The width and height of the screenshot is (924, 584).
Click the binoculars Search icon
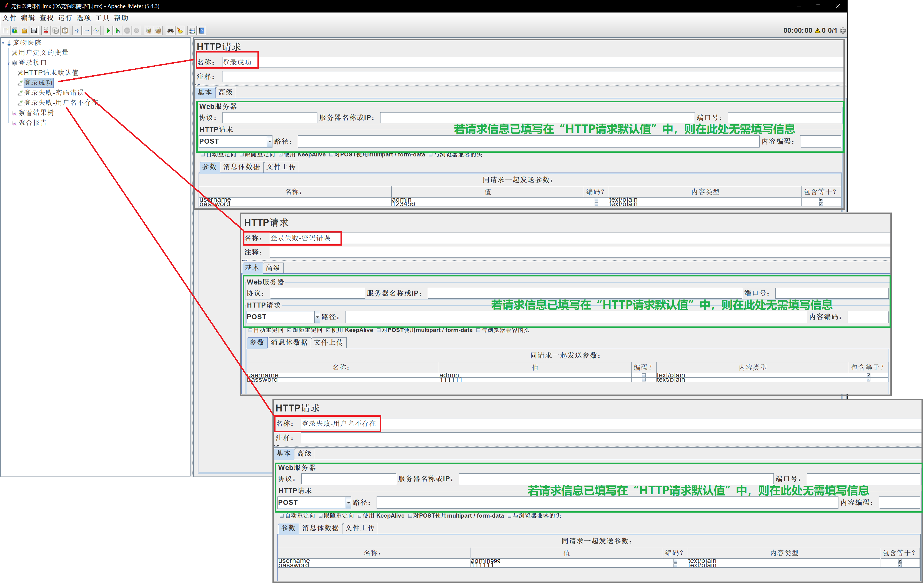click(x=170, y=31)
